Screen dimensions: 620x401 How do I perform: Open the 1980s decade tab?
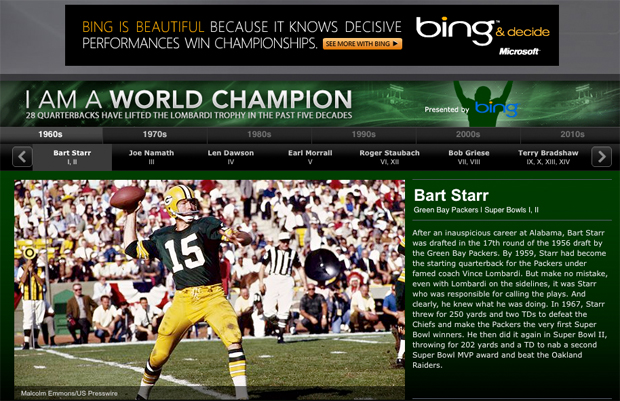tap(259, 133)
